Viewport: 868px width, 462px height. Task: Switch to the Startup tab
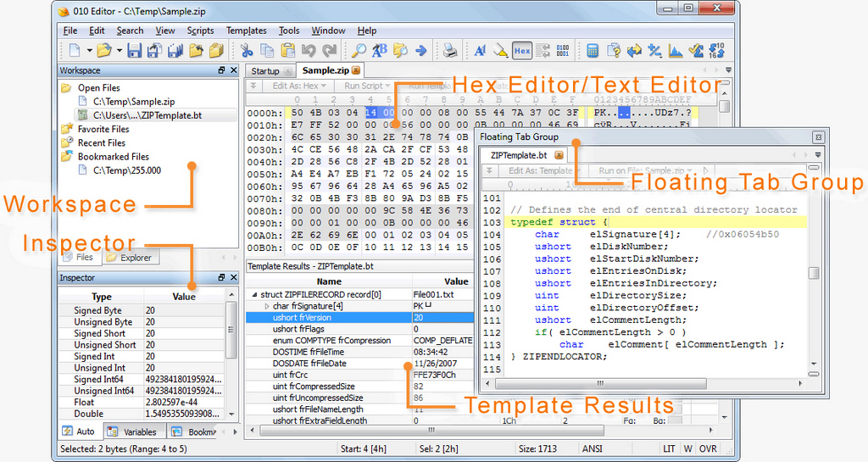coord(265,71)
